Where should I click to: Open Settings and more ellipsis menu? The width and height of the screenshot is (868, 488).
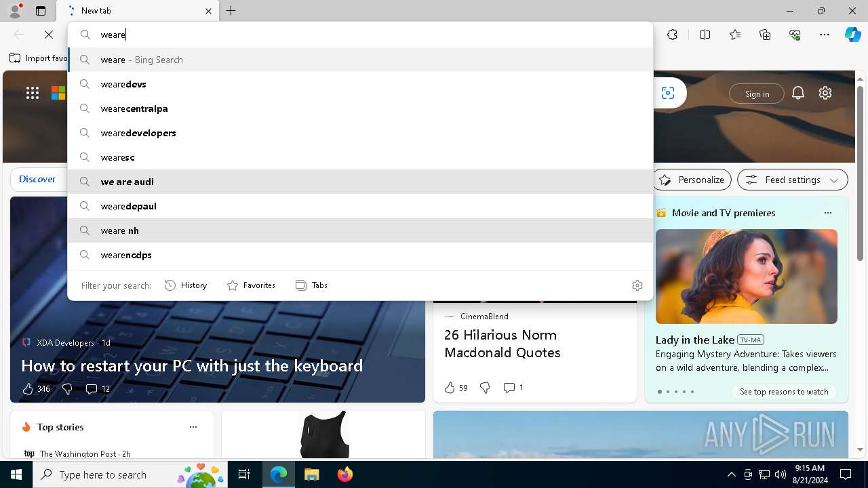pos(825,35)
